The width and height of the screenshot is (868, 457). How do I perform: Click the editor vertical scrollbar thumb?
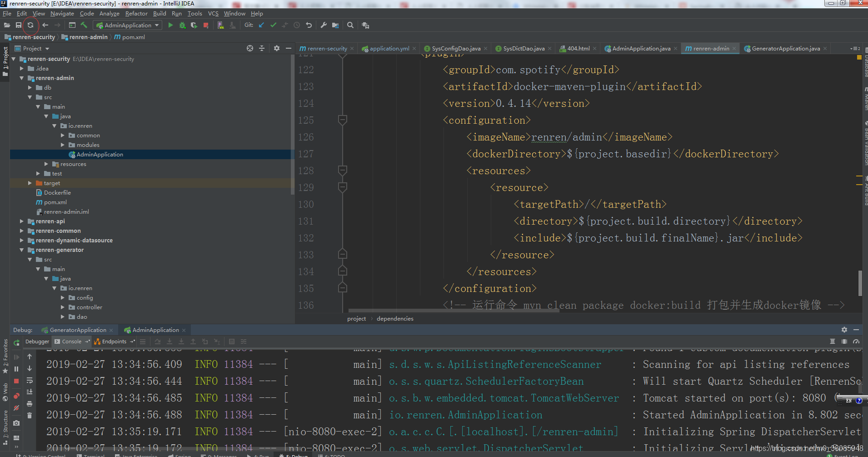(860, 283)
